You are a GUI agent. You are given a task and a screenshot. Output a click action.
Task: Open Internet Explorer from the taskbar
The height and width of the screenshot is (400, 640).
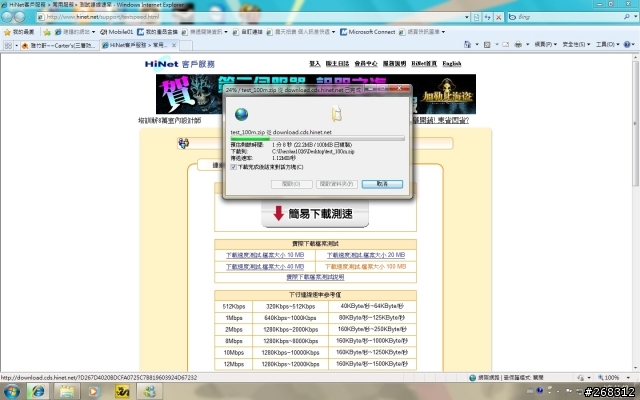point(38,391)
